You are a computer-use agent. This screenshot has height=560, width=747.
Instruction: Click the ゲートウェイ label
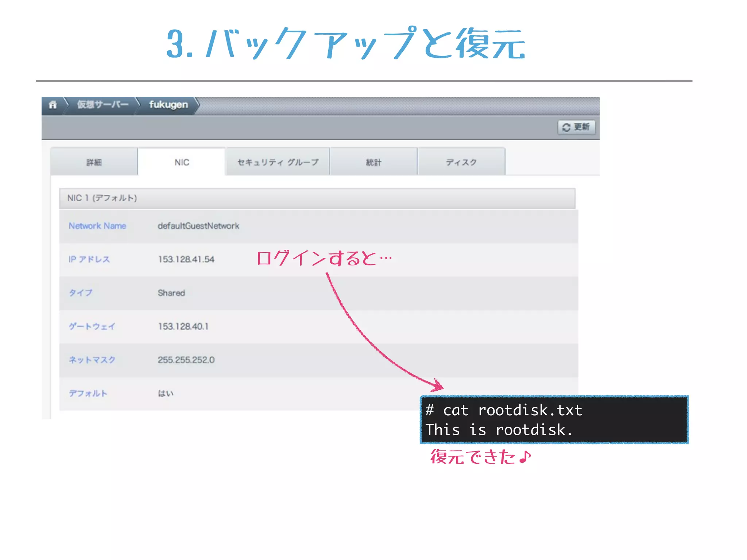[x=92, y=326]
